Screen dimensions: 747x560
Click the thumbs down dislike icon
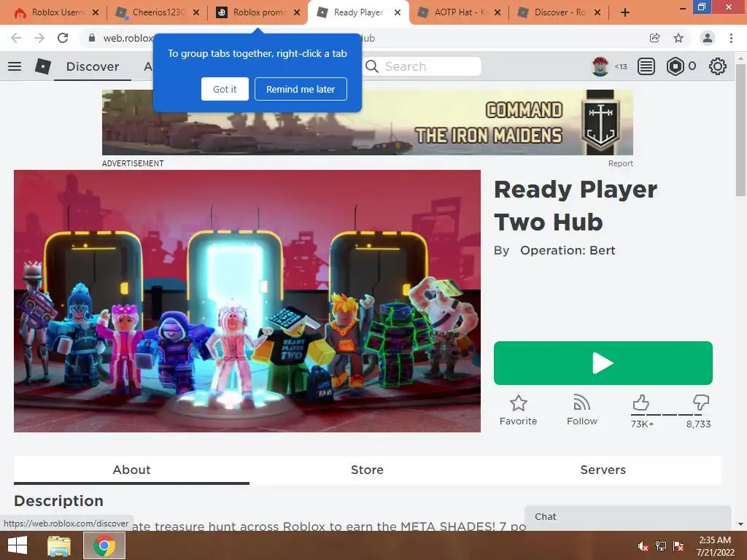click(x=701, y=402)
